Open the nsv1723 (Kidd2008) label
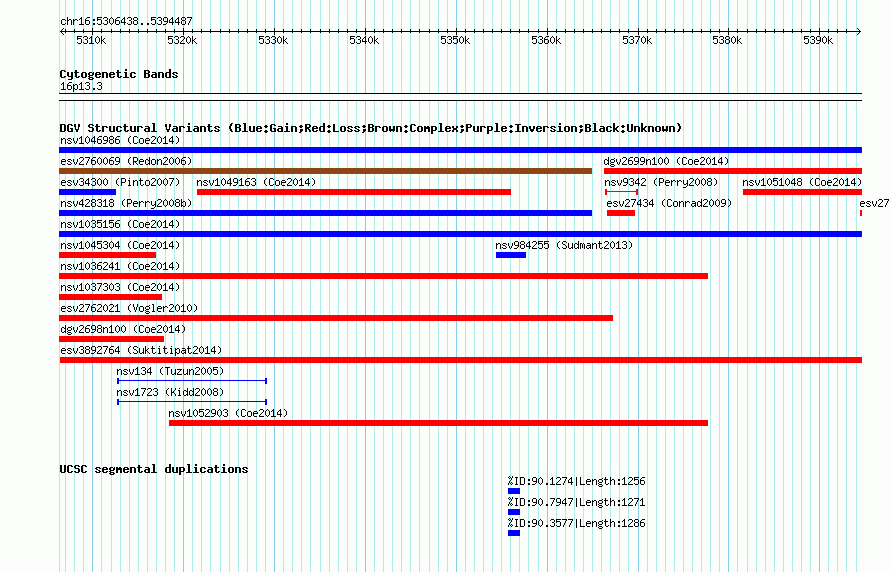 170,392
